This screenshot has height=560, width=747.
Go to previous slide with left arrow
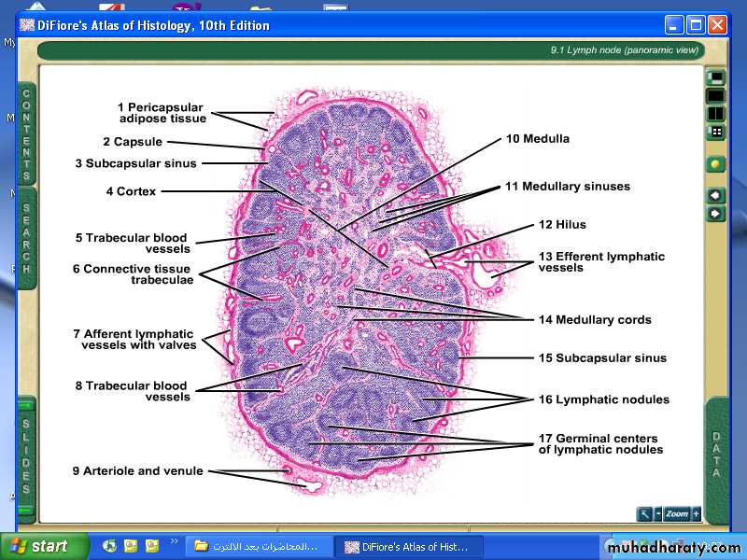click(x=716, y=195)
